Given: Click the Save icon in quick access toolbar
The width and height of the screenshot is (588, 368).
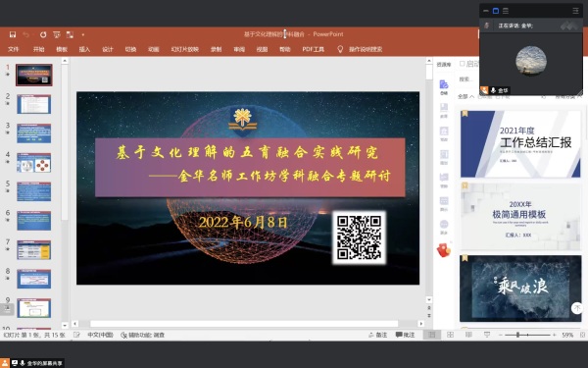Looking at the screenshot, I should point(13,34).
